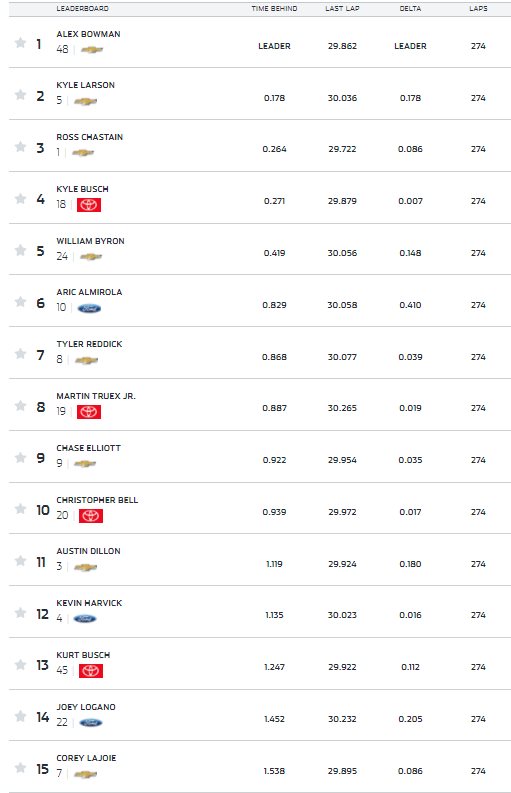Click the Ford logo next to Kevin Harvick

click(85, 619)
